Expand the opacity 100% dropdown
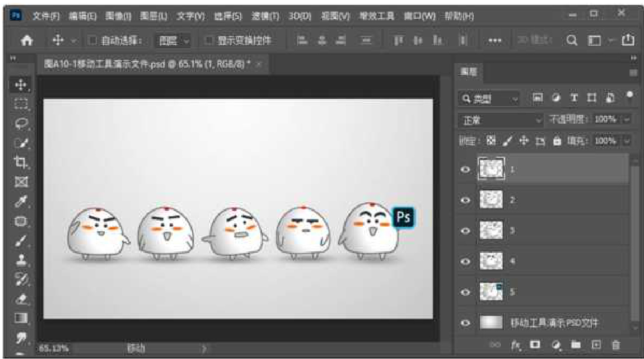Image resolution: width=644 pixels, height=359 pixels. point(627,120)
